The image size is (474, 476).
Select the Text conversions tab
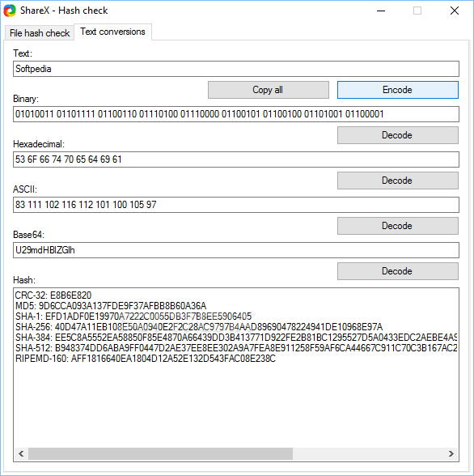pos(112,32)
